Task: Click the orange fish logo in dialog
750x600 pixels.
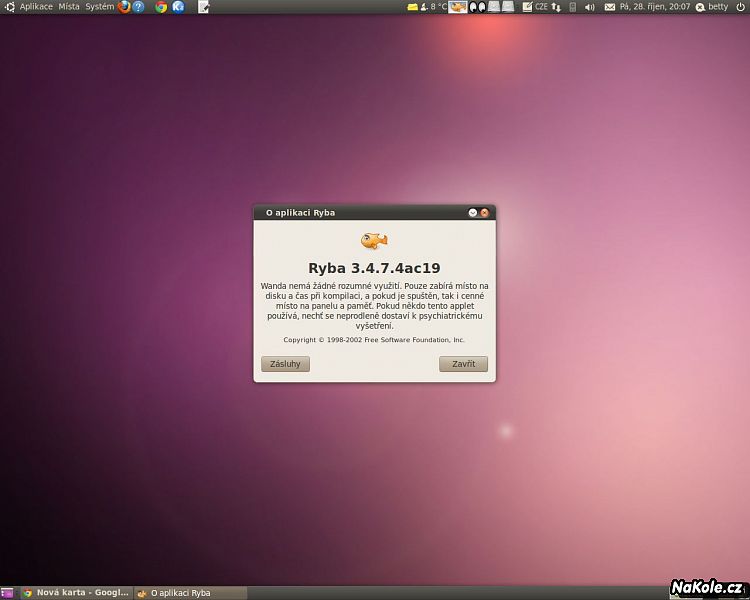Action: (374, 241)
